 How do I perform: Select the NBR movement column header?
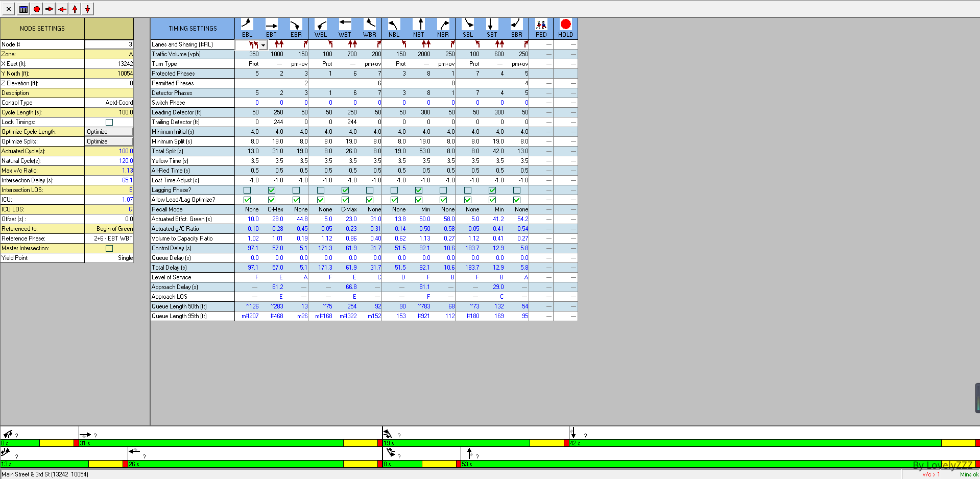tap(443, 28)
